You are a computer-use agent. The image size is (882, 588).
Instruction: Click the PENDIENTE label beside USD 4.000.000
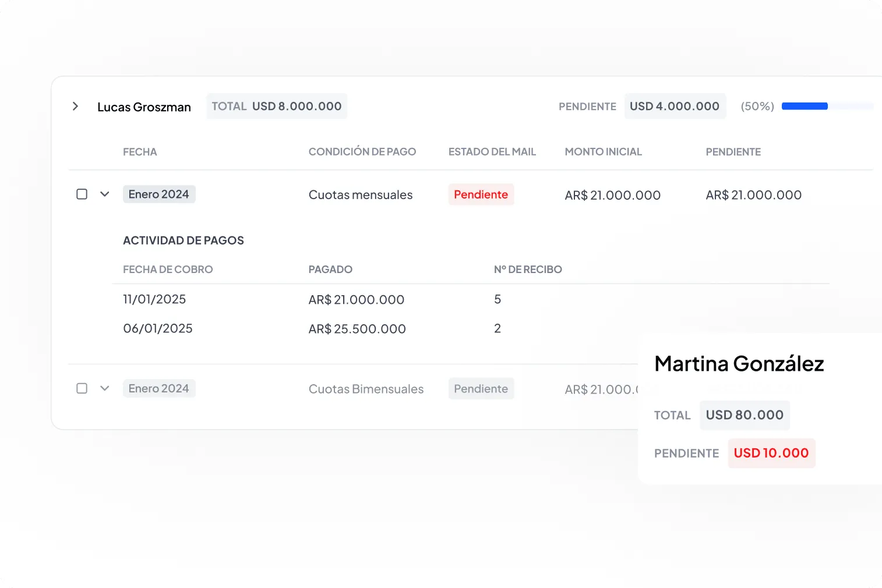(x=587, y=107)
